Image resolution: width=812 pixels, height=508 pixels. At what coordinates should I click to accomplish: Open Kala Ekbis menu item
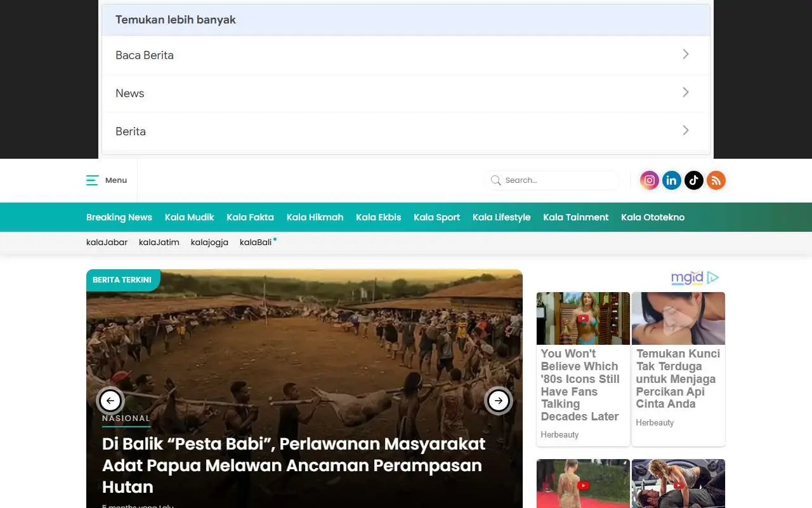(x=379, y=217)
